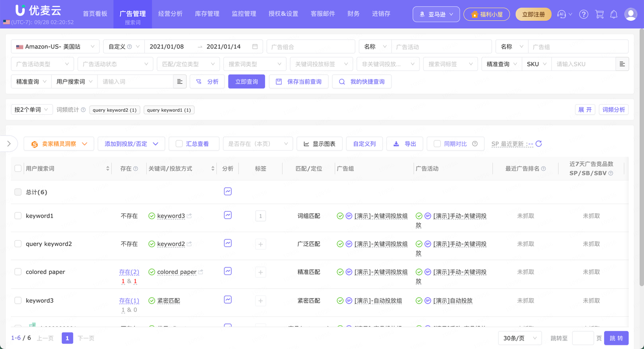
Task: Click the 存在(2) link for colored paper
Action: [x=129, y=272]
